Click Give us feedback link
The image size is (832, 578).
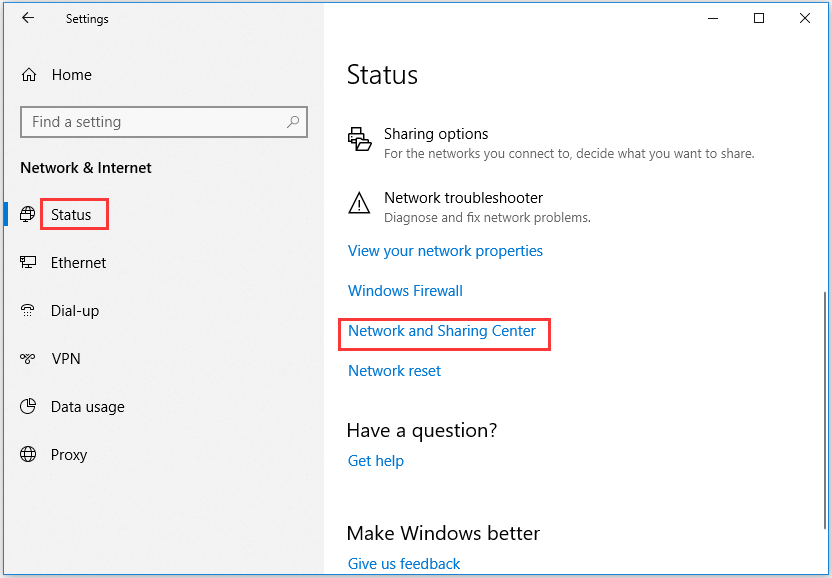click(x=404, y=564)
